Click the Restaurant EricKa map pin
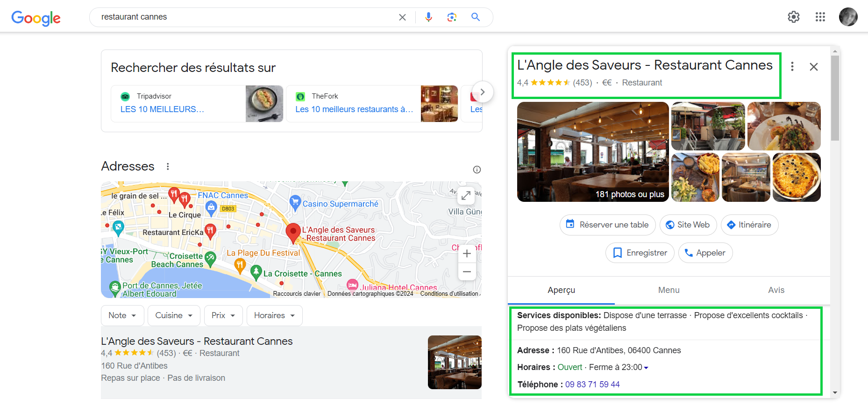Viewport: 868px width, 406px height. (210, 231)
